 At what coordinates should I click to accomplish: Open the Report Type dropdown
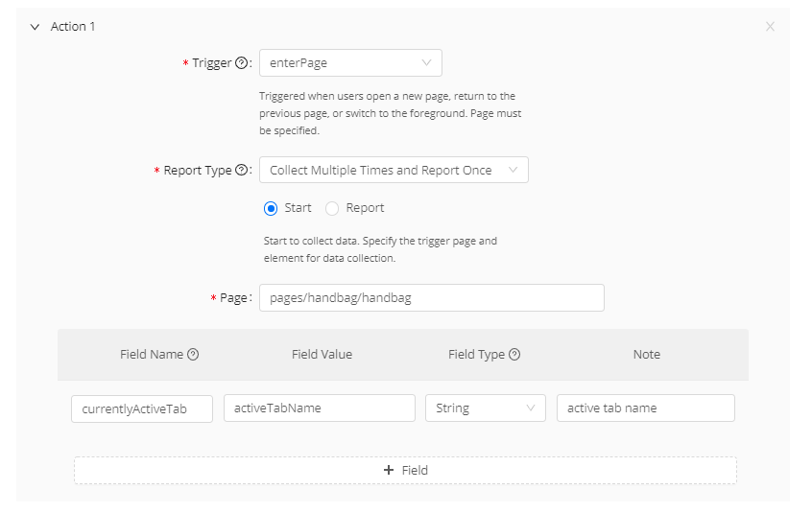coord(394,171)
